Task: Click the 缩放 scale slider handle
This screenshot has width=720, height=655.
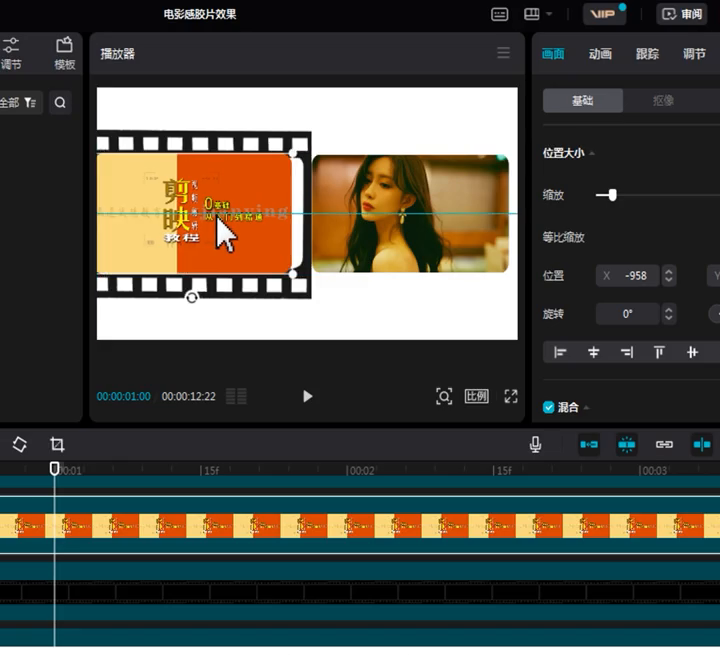Action: [613, 195]
